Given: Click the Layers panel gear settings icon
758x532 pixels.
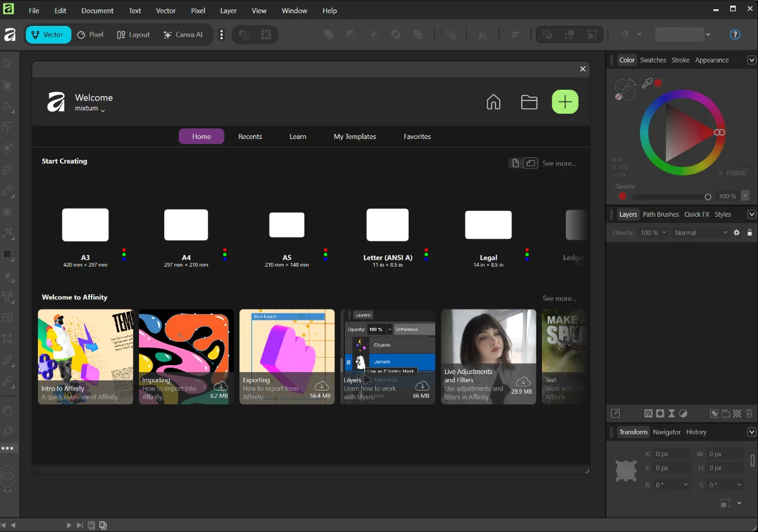Looking at the screenshot, I should 736,233.
